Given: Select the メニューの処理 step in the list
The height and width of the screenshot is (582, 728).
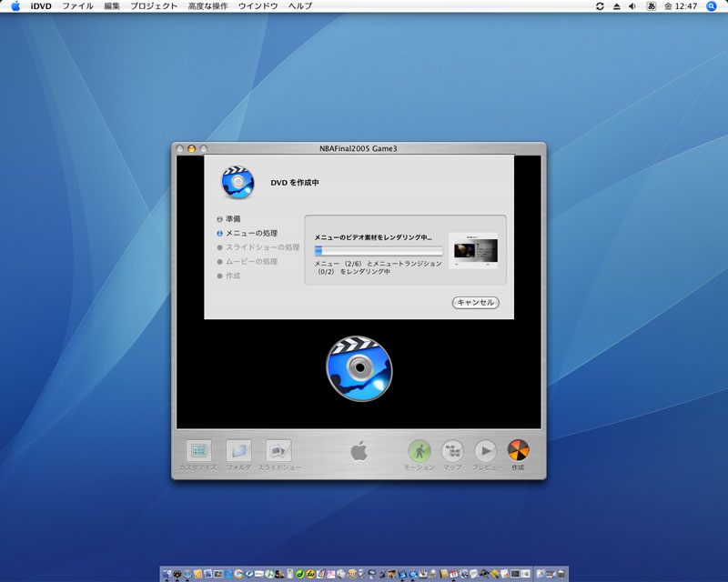Looking at the screenshot, I should [x=251, y=234].
